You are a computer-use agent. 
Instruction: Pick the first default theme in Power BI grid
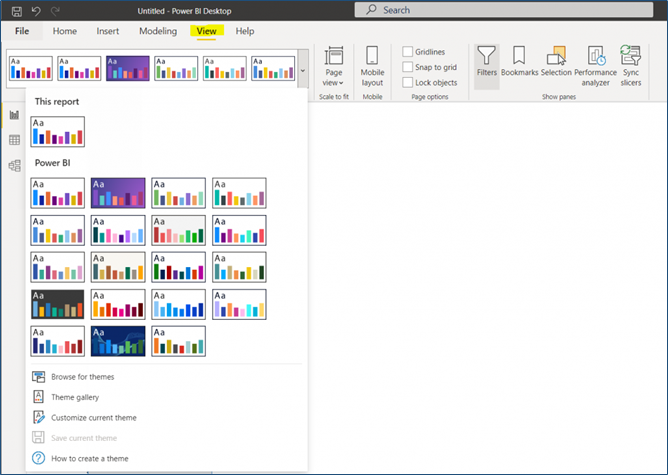(58, 193)
